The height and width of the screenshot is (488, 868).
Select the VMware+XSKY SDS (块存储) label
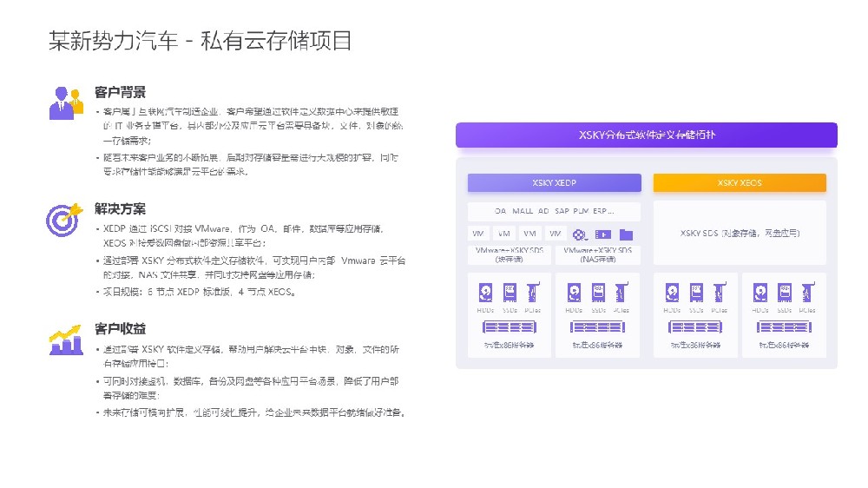tap(510, 254)
